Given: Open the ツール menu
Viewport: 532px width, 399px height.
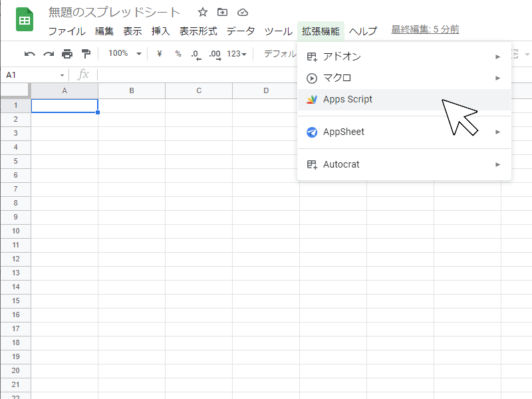Looking at the screenshot, I should click(x=278, y=31).
